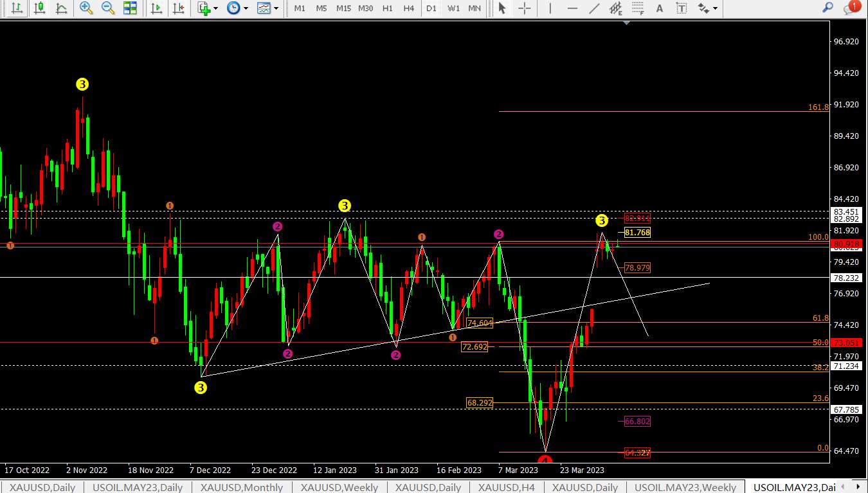Open chat notifications with red badge
Image resolution: width=868 pixels, height=493 pixels.
tap(851, 8)
